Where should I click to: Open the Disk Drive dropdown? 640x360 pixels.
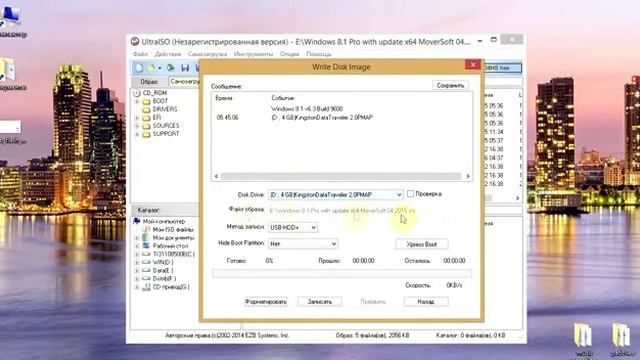coord(399,195)
